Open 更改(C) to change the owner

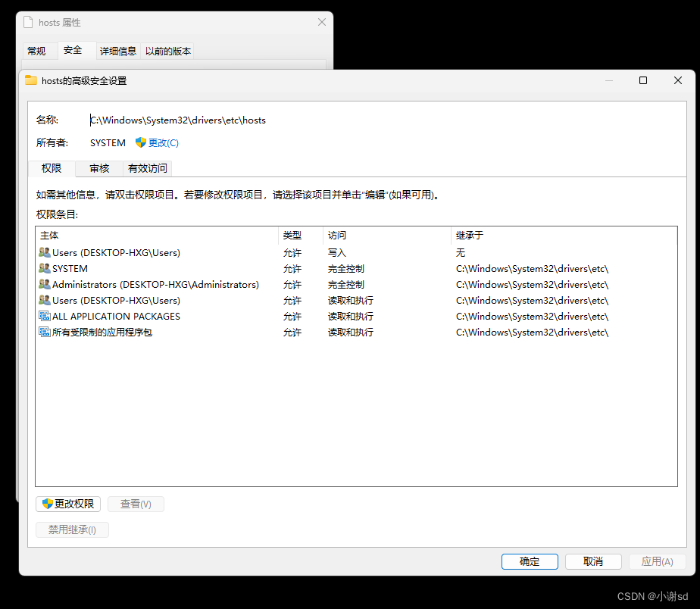click(162, 142)
